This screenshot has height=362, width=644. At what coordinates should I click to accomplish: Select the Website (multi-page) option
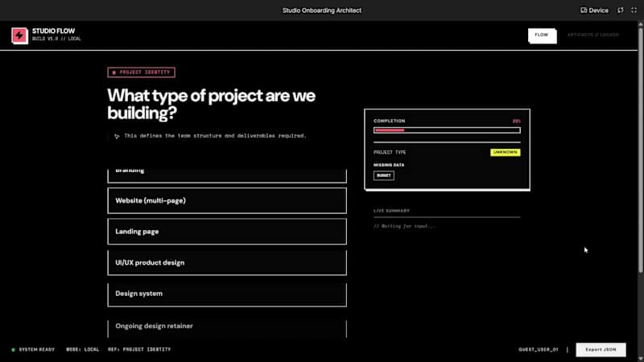tap(226, 200)
